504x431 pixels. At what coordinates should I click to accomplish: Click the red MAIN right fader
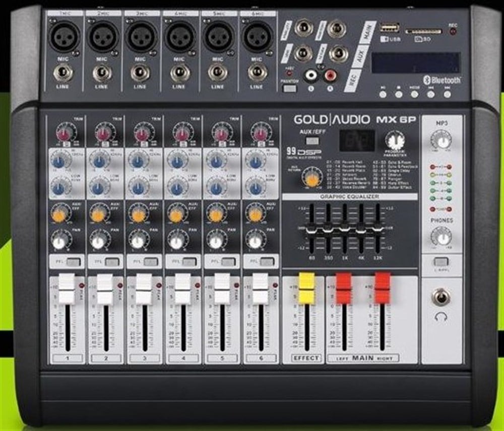tap(383, 288)
